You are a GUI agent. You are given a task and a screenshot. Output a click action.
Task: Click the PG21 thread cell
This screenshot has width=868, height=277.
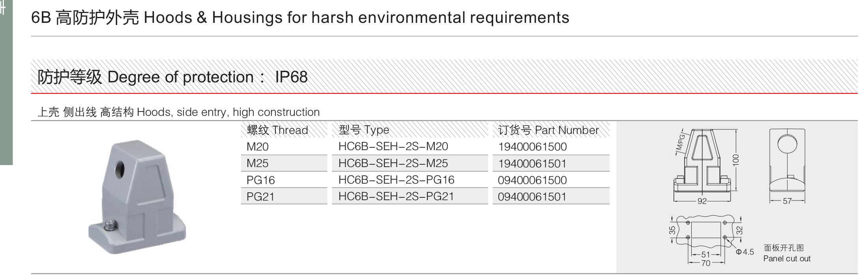(x=284, y=196)
